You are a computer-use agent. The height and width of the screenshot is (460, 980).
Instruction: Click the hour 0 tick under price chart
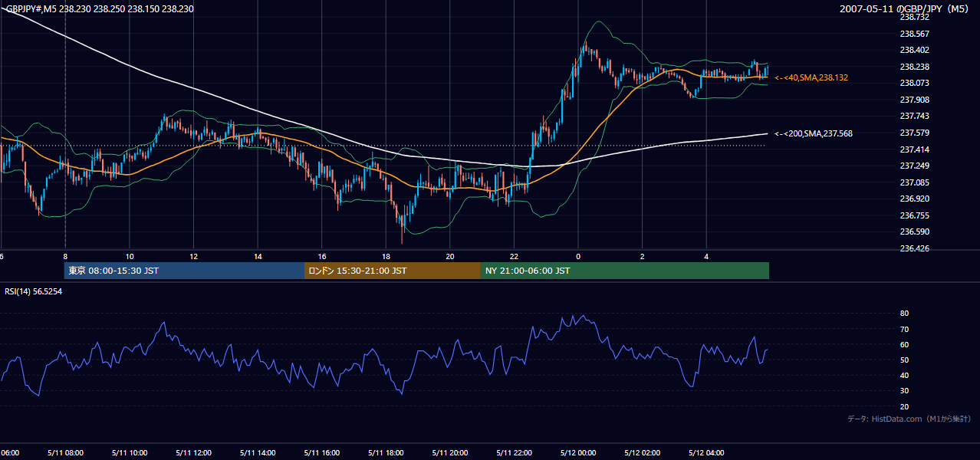(578, 256)
